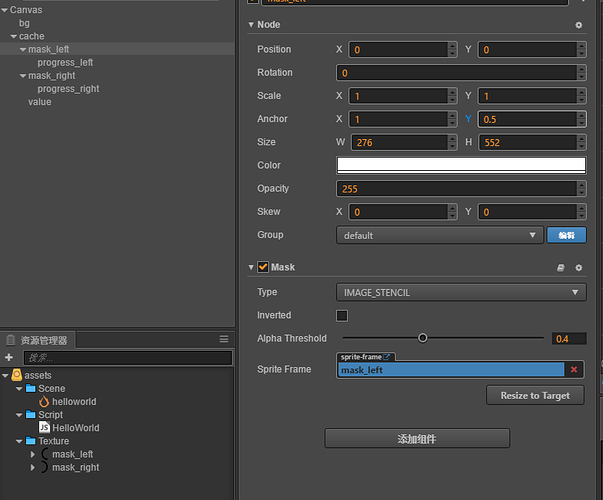Screen dimensions: 603x500
Task: Switch to the 资源管理器 tab
Action: click(x=38, y=340)
